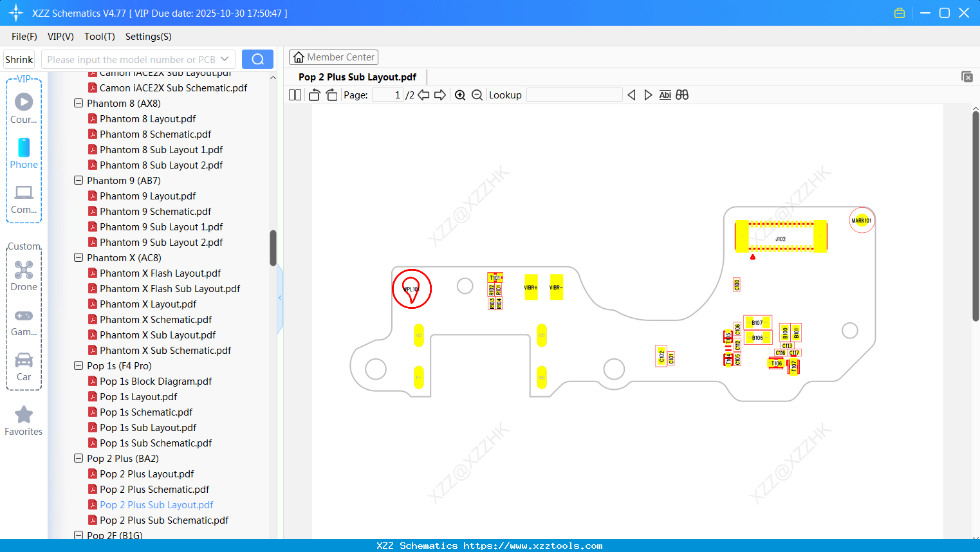Go to the previous page arrow

coord(423,95)
